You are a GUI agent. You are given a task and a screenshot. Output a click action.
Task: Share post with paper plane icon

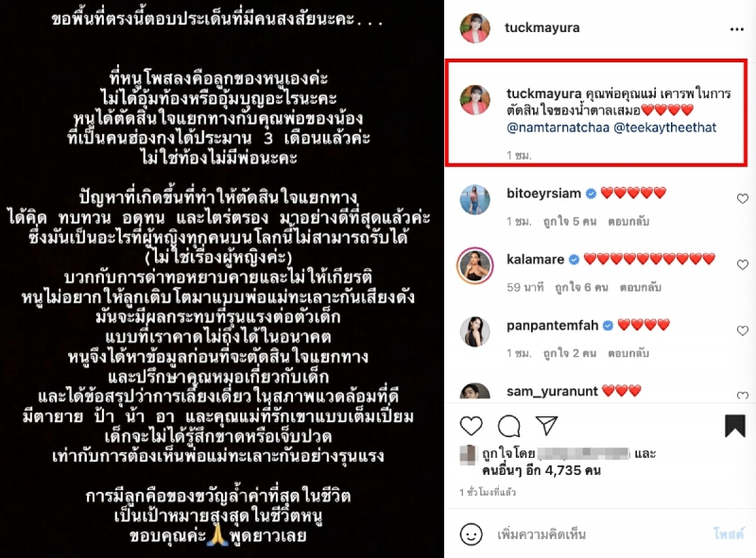point(546,426)
